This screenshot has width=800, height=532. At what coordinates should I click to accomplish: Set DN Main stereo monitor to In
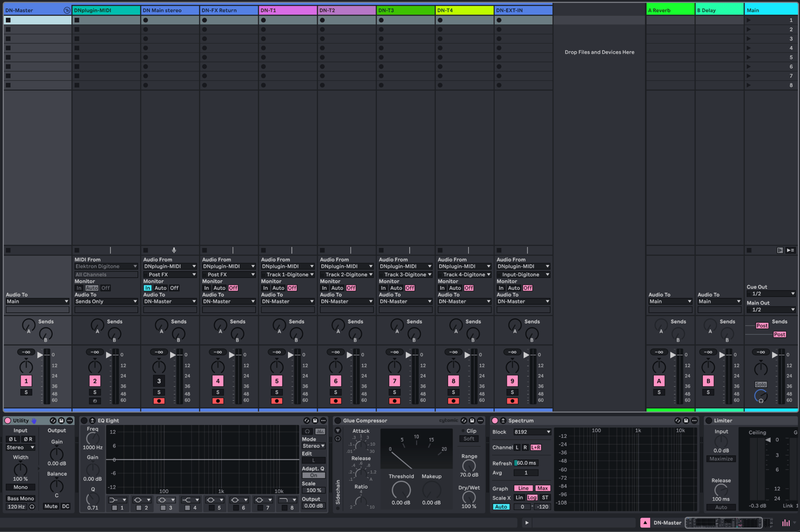[x=148, y=288]
